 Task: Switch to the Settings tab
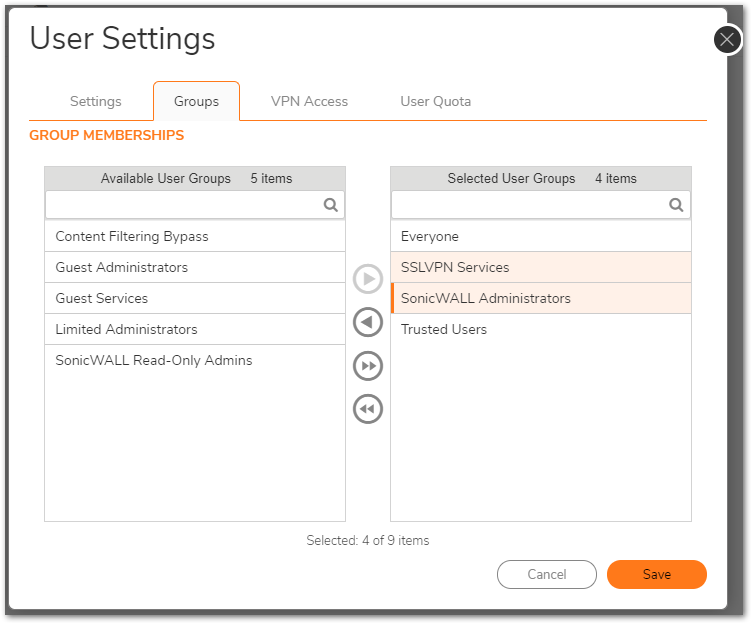tap(96, 101)
